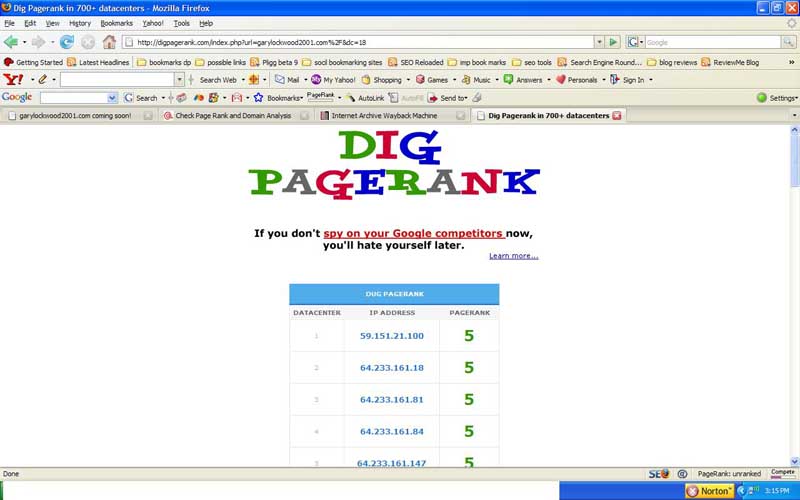This screenshot has width=800, height=500.
Task: Open the Google toolbar Gmail envelope icon
Action: pyautogui.click(x=237, y=97)
